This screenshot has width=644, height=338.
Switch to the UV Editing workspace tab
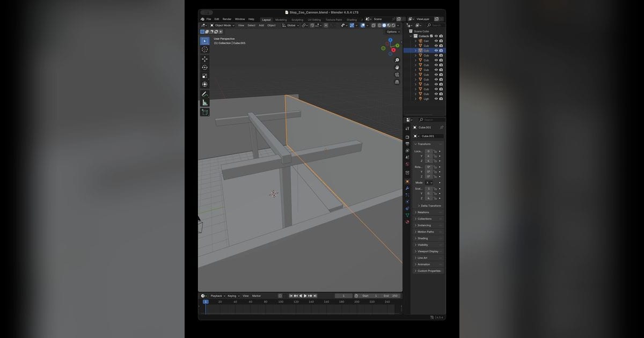(x=314, y=19)
